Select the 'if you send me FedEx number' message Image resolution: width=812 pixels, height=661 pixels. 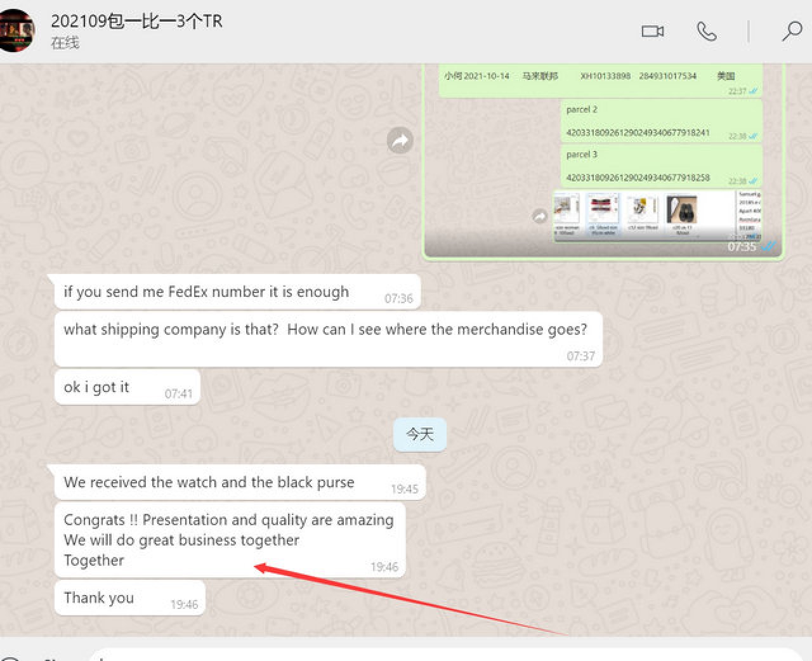click(x=206, y=292)
